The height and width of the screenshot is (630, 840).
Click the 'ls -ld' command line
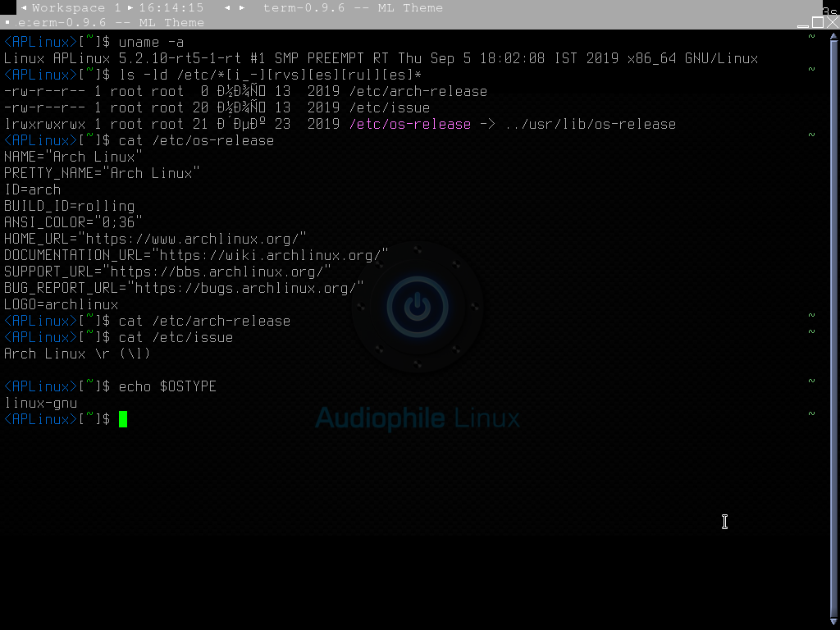click(270, 75)
